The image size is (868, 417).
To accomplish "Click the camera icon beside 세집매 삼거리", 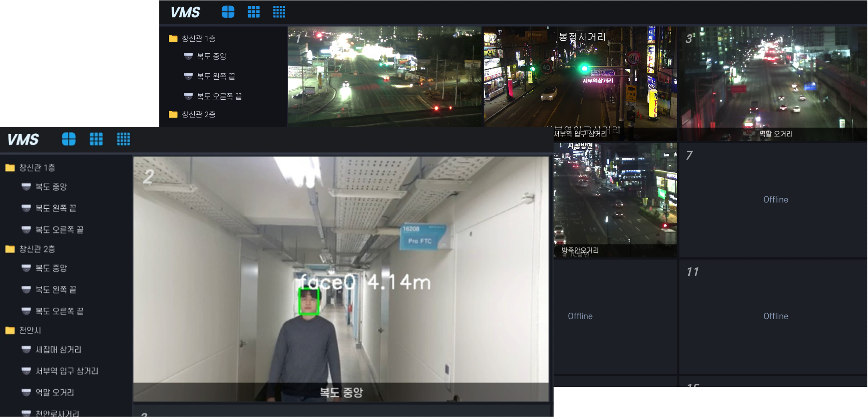I will click(x=26, y=349).
